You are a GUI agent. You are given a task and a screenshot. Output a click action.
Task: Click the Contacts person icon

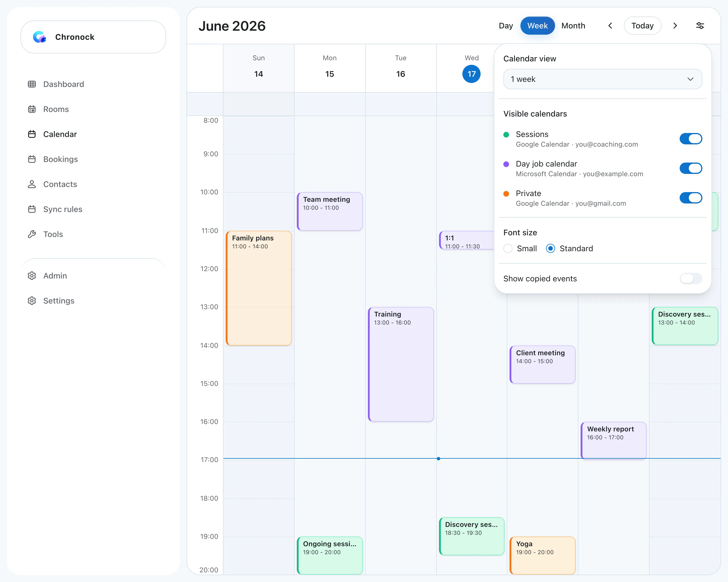(32, 184)
